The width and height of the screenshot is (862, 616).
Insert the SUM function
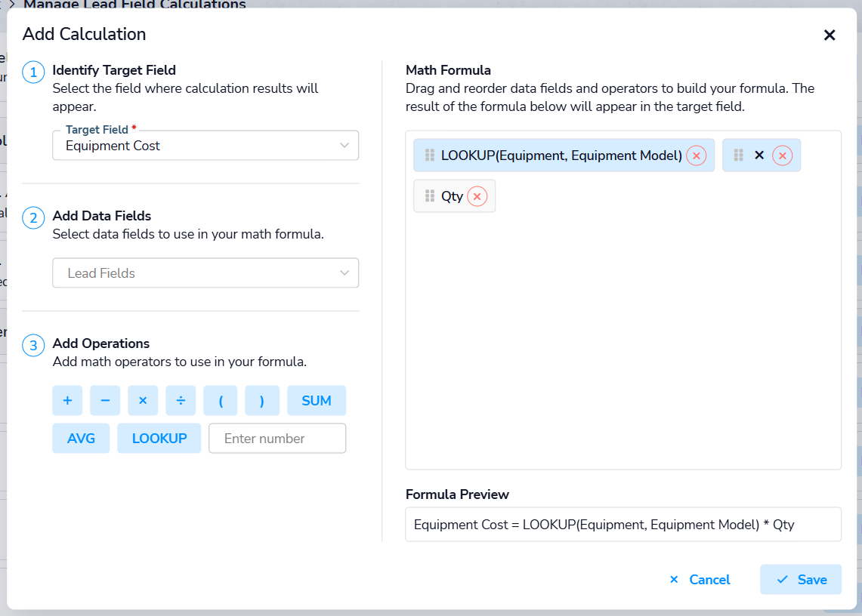317,401
